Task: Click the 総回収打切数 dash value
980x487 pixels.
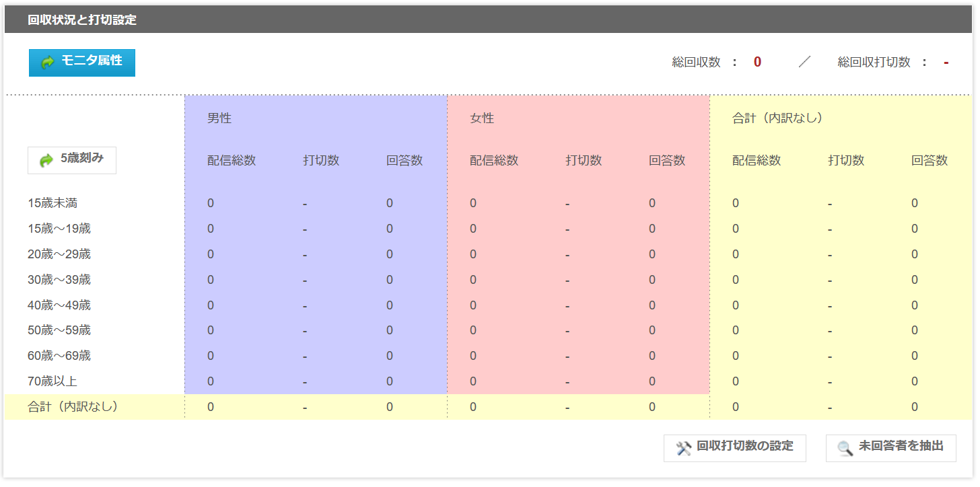Action: pyautogui.click(x=946, y=63)
